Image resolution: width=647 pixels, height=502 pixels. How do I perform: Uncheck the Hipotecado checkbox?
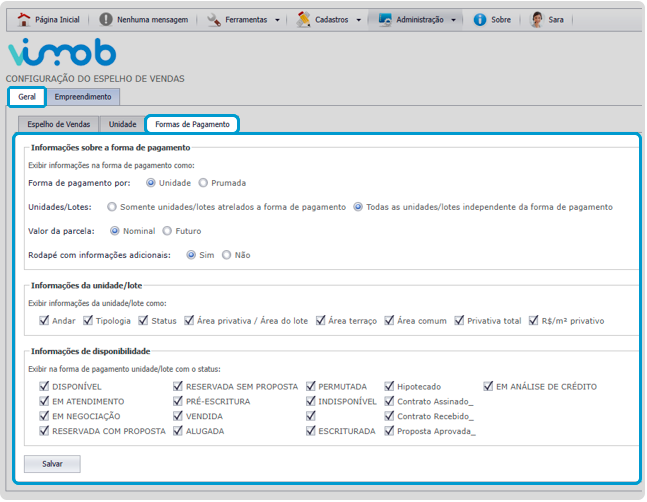389,386
